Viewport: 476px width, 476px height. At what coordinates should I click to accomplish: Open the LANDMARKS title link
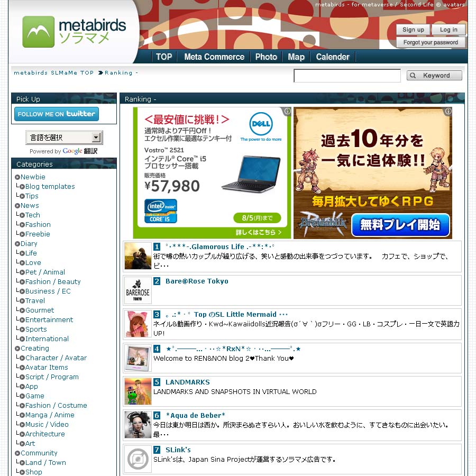[x=187, y=382]
